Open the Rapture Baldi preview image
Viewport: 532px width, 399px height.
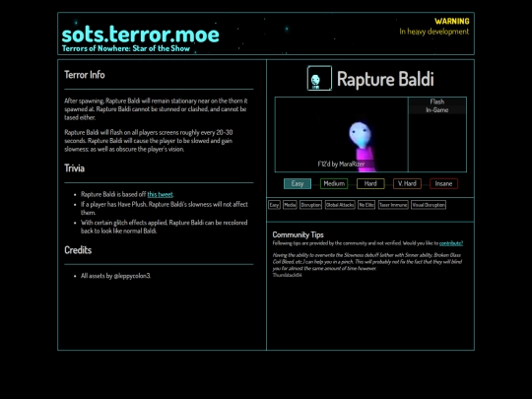[x=341, y=135]
